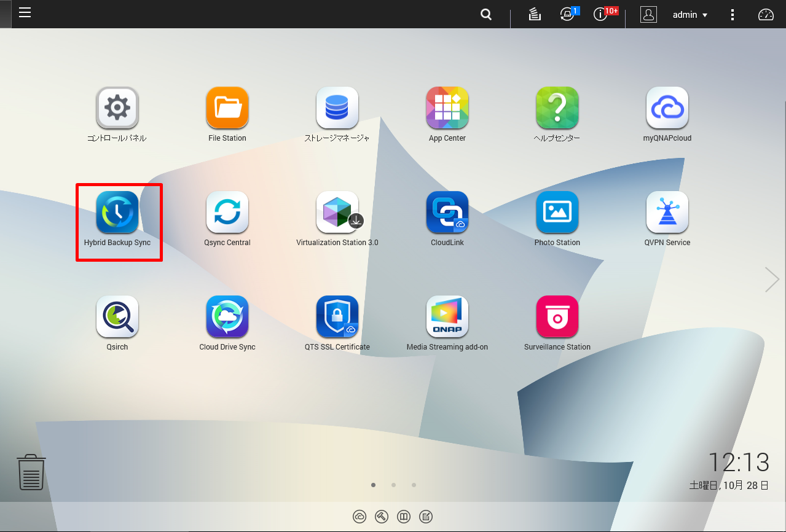Screen dimensions: 786x532
Task: Click the date text 10月 28日
Action: click(746, 485)
